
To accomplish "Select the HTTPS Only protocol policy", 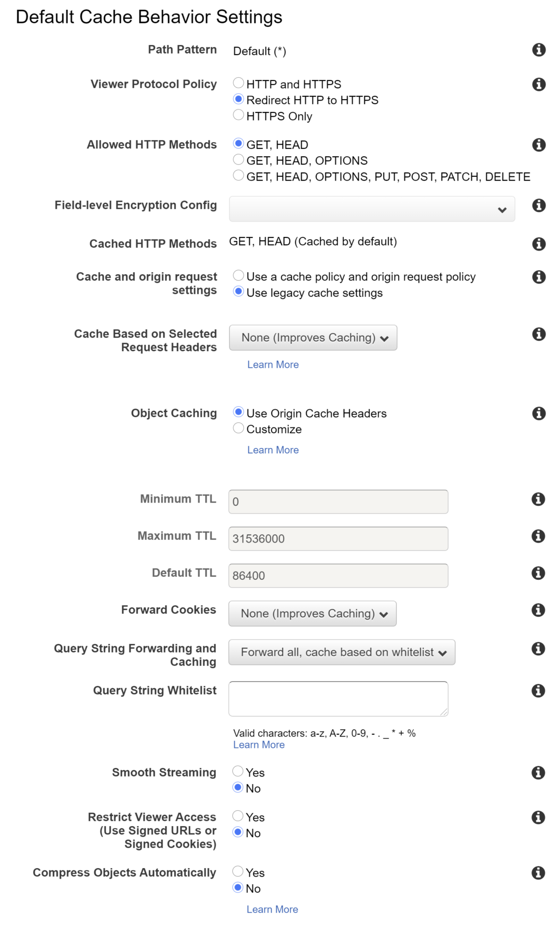I will (x=239, y=116).
